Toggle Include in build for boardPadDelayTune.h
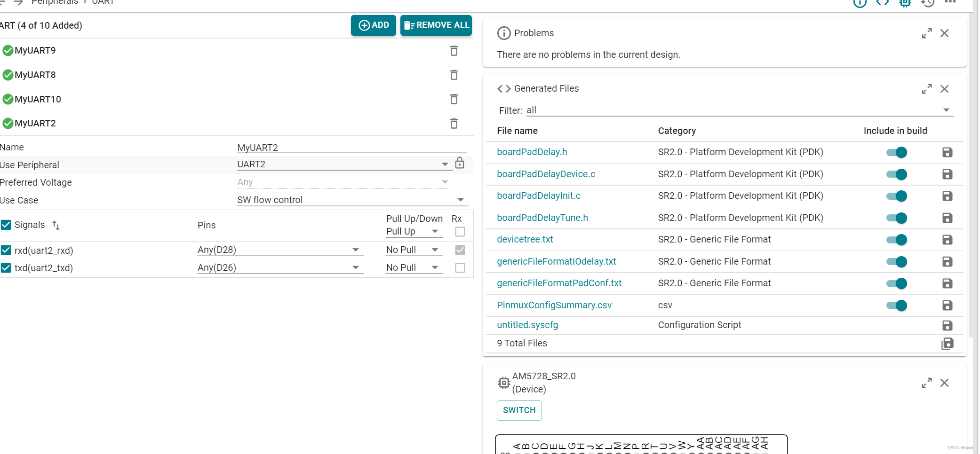This screenshot has height=454, width=980. tap(897, 218)
